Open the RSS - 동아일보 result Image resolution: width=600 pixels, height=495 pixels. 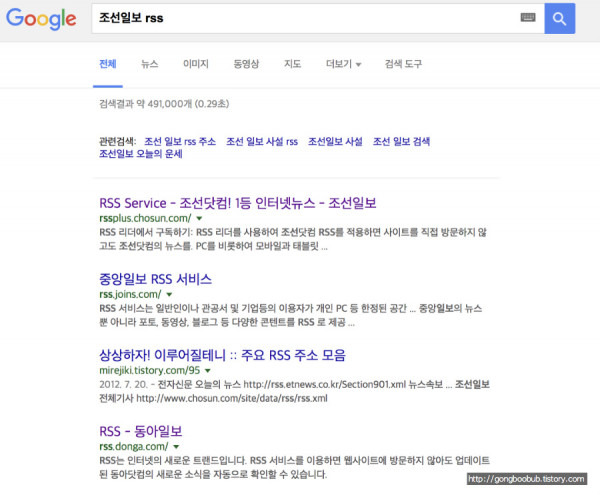140,431
